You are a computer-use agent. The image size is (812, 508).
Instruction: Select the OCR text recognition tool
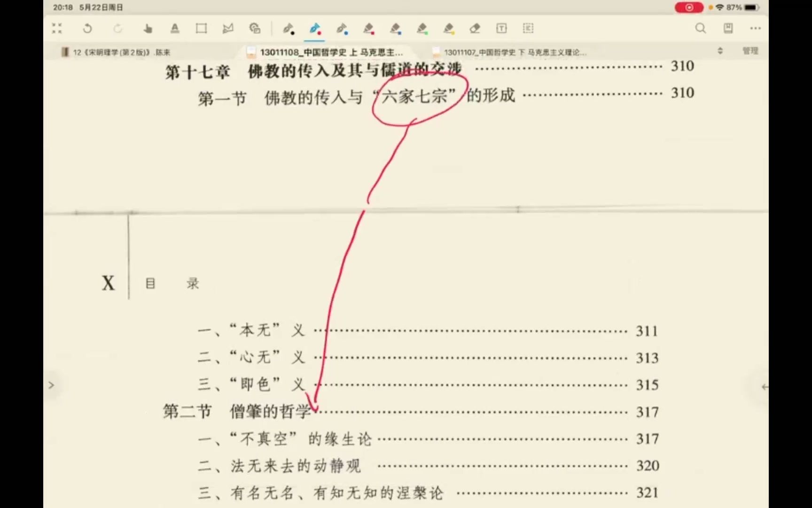[x=528, y=29]
